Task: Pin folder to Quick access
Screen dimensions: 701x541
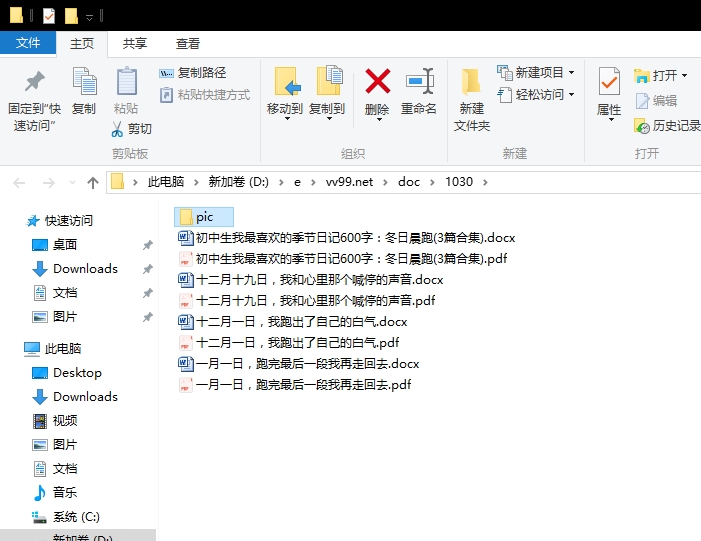Action: 34,101
